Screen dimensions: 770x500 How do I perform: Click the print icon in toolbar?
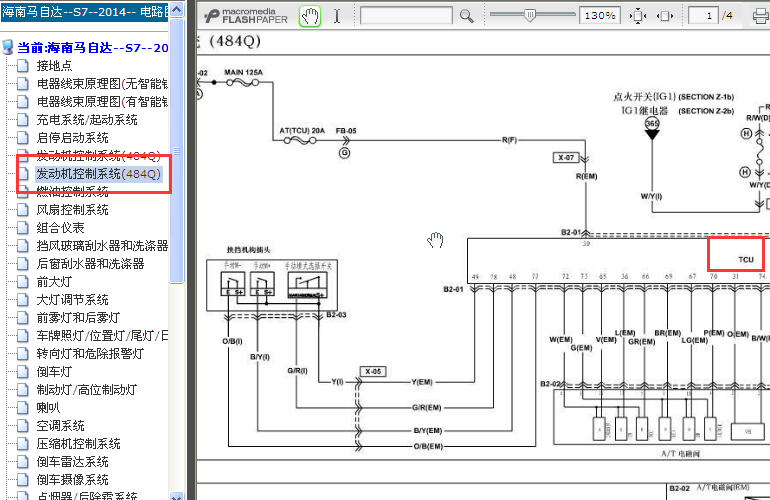click(x=761, y=16)
